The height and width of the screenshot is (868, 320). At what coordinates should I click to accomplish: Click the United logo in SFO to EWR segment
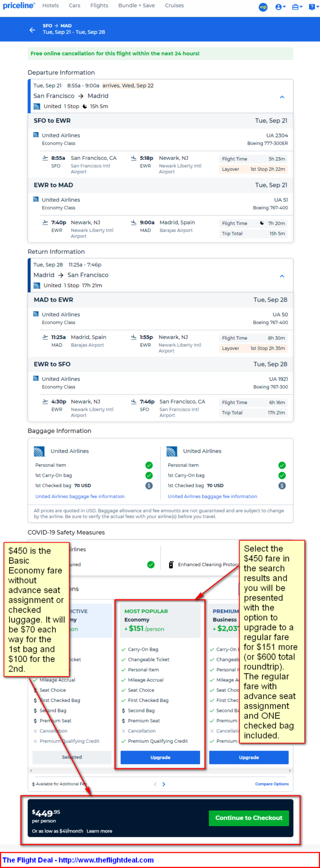[x=36, y=135]
